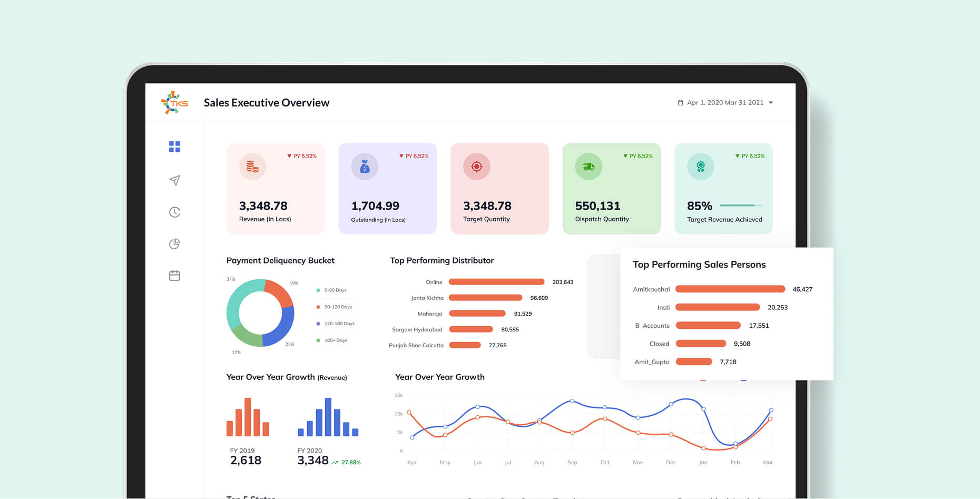Click the coins icon on Revenue card
This screenshot has width=980, height=499.
252,167
